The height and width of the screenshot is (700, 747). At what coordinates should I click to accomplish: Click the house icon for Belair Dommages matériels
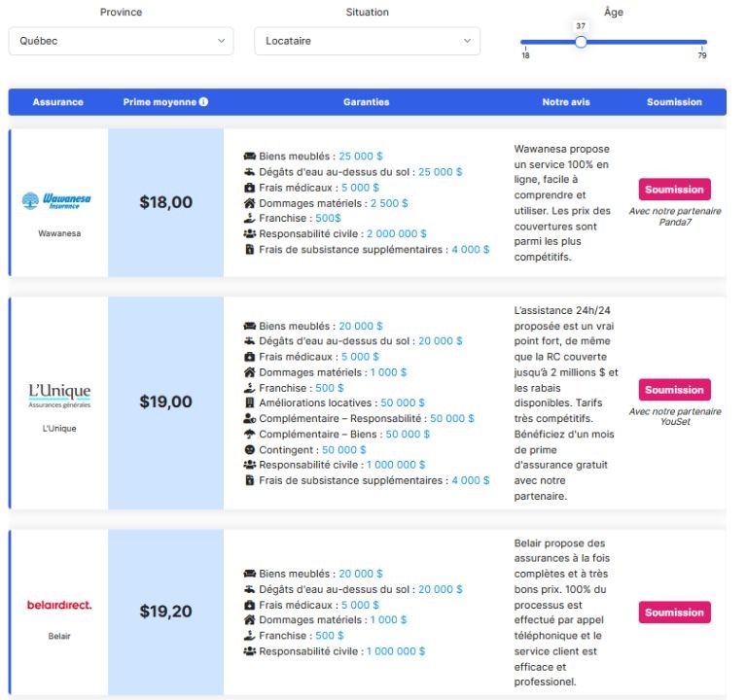[250, 620]
